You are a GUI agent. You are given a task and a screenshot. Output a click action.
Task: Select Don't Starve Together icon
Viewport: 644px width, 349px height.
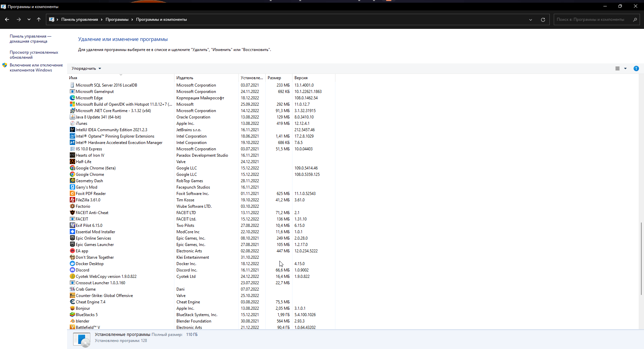(x=72, y=257)
